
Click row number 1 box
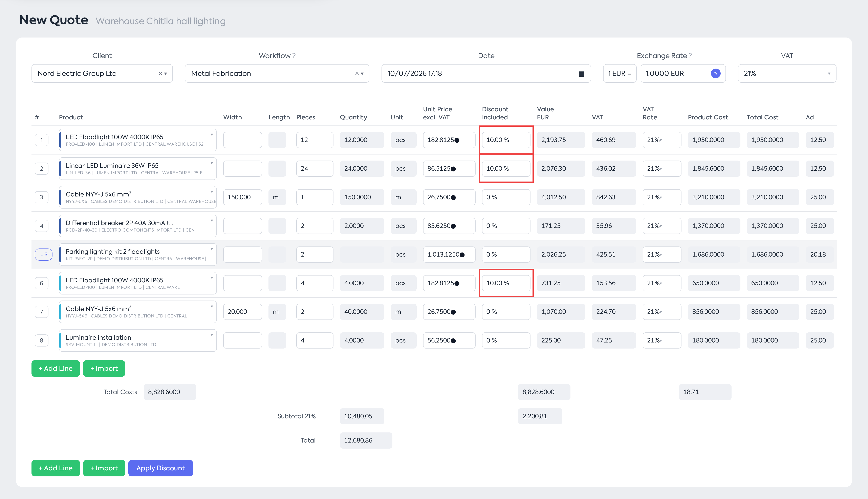point(42,140)
